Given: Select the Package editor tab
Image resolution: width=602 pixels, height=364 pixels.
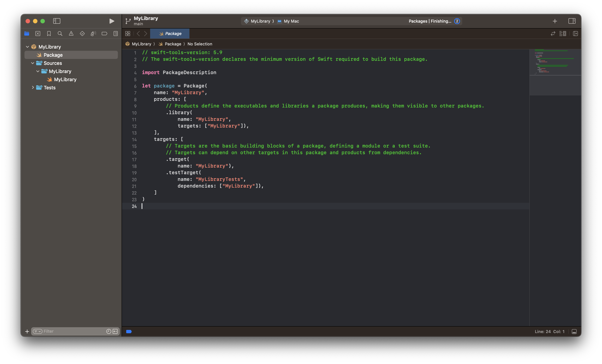Looking at the screenshot, I should coord(170,34).
